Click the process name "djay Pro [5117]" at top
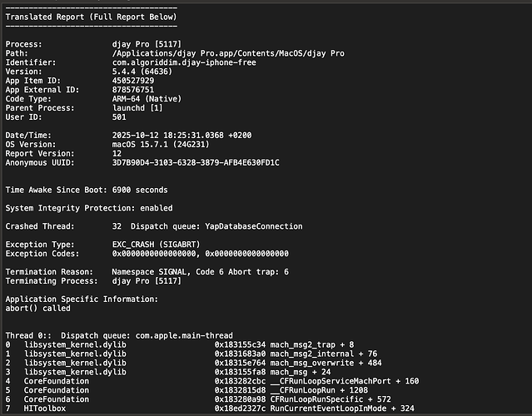The image size is (532, 416). tap(147, 44)
